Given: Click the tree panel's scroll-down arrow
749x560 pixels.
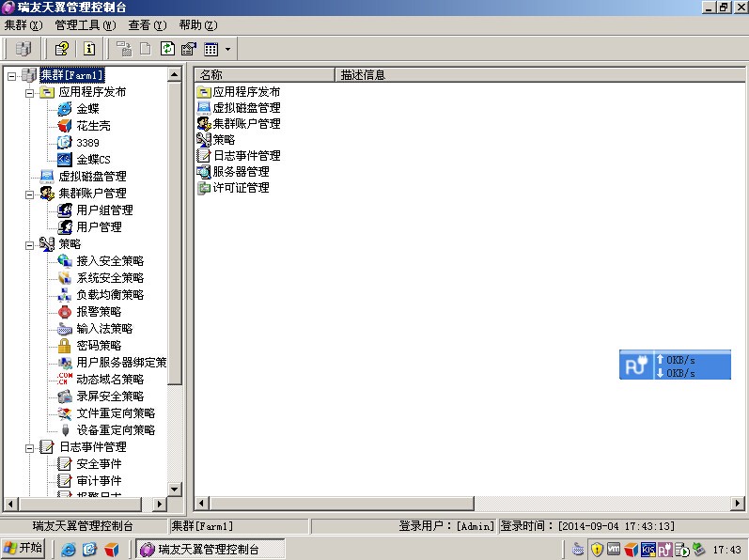Looking at the screenshot, I should tap(174, 489).
